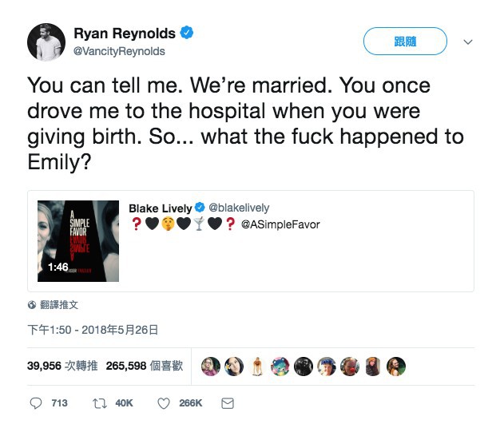
Task: Open Ryan Reynolds profile avatar
Action: (x=46, y=42)
